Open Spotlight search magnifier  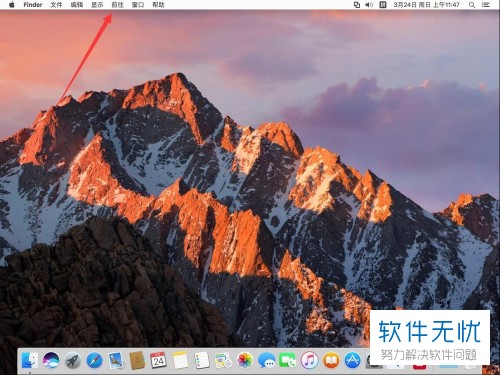point(472,5)
